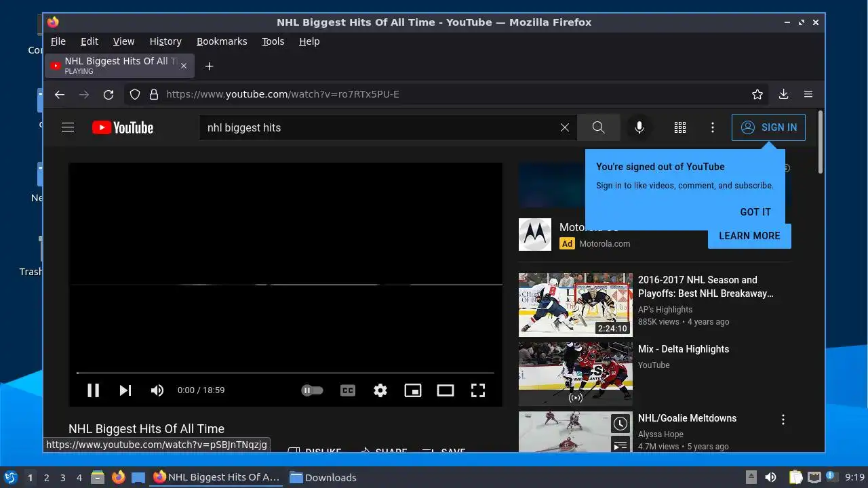Open the network tray icon
868x488 pixels.
814,477
